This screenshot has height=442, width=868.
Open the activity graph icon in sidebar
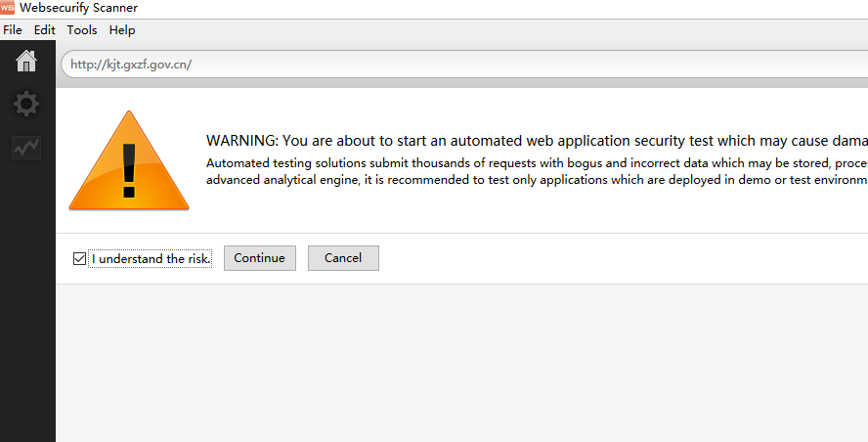click(26, 148)
